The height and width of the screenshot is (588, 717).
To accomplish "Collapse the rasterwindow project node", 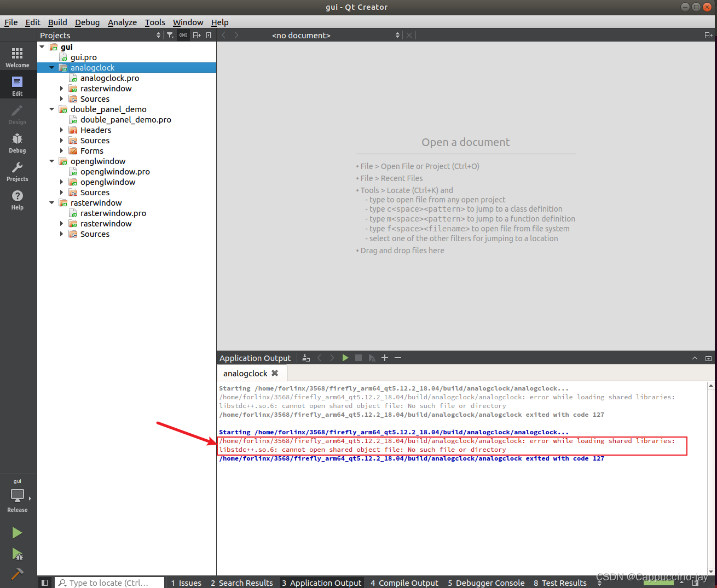I will [52, 203].
